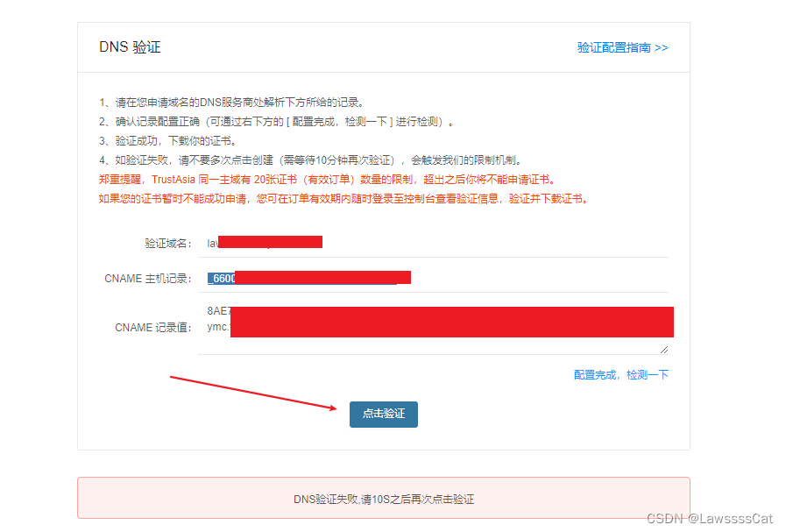786x532 pixels.
Task: Click the DNS 验证 heading
Action: [x=130, y=47]
